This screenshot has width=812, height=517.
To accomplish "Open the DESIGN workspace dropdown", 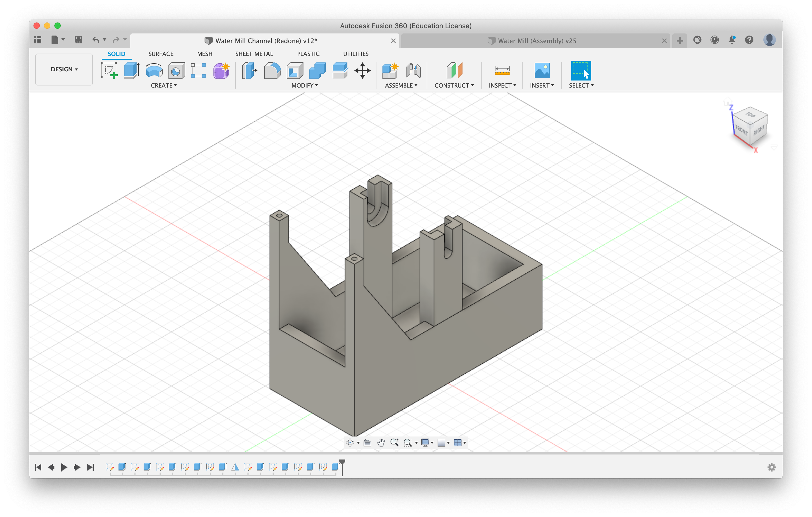I will [64, 69].
